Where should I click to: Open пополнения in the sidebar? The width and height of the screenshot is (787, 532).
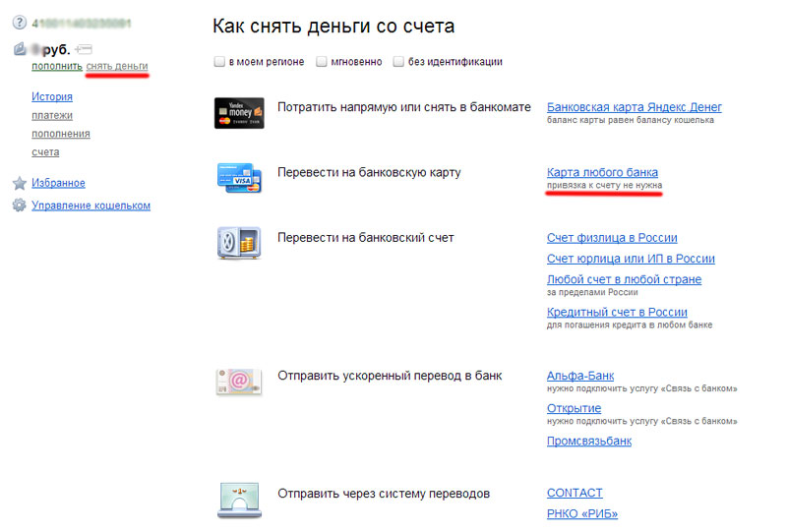point(61,134)
